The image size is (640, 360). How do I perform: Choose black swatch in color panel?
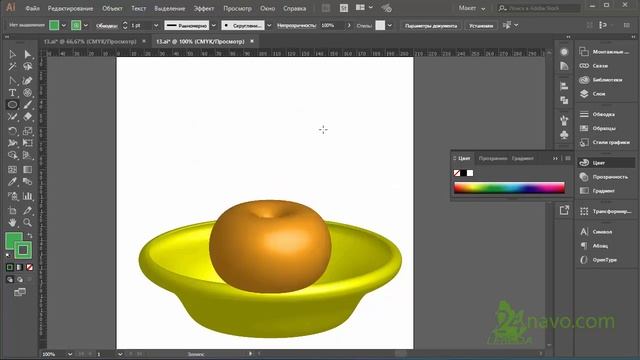(x=463, y=173)
